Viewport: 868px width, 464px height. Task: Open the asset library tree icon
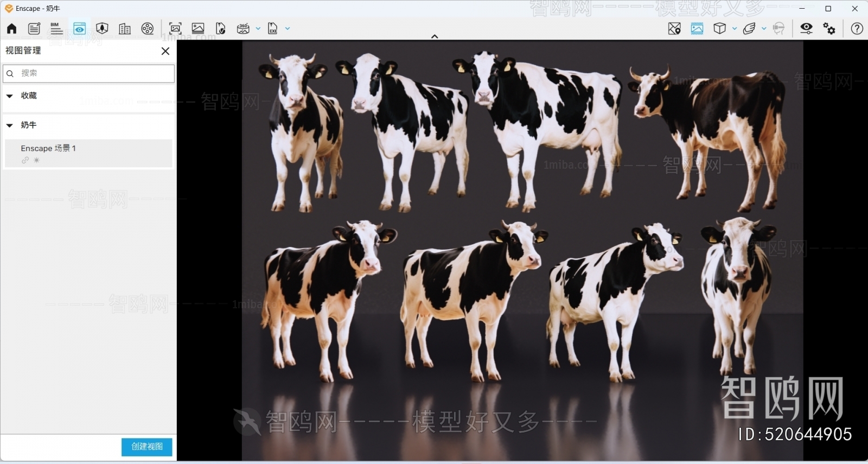[x=102, y=29]
